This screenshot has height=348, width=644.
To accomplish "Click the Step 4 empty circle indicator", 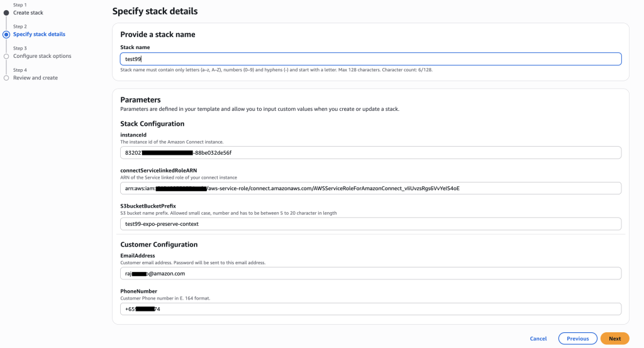I will pos(6,78).
